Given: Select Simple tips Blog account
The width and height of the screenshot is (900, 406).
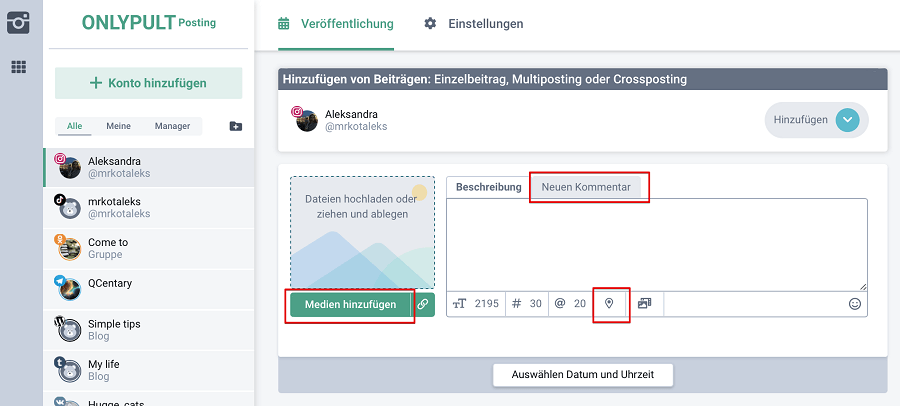Looking at the screenshot, I should [149, 330].
